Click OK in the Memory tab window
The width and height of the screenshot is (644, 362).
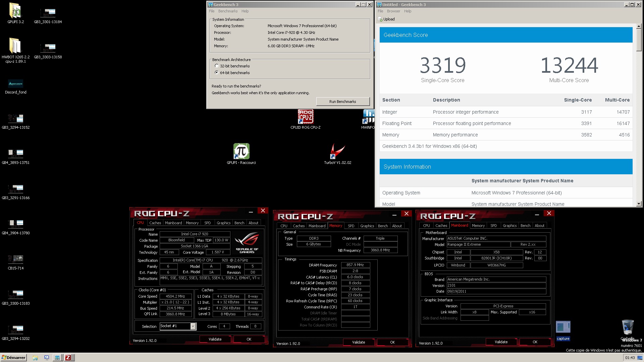392,342
